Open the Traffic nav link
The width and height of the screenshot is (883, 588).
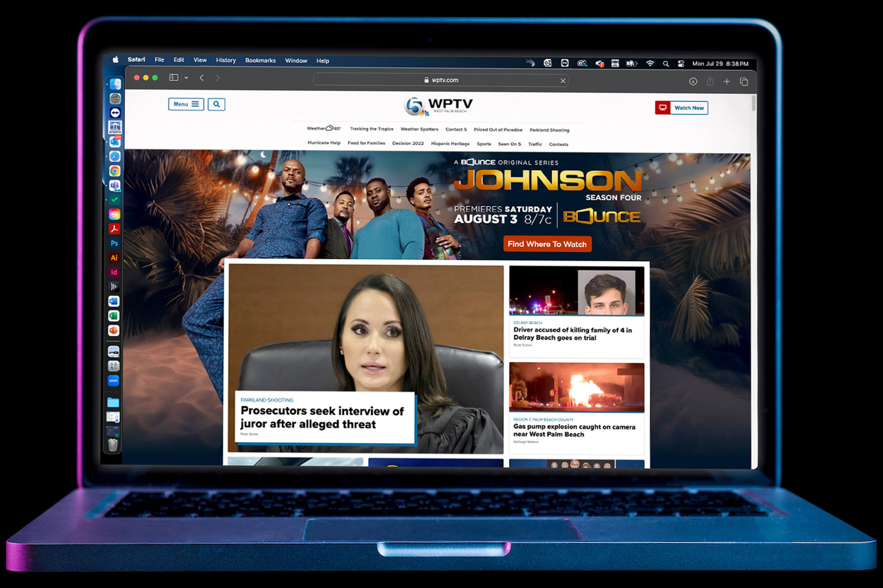pyautogui.click(x=535, y=144)
